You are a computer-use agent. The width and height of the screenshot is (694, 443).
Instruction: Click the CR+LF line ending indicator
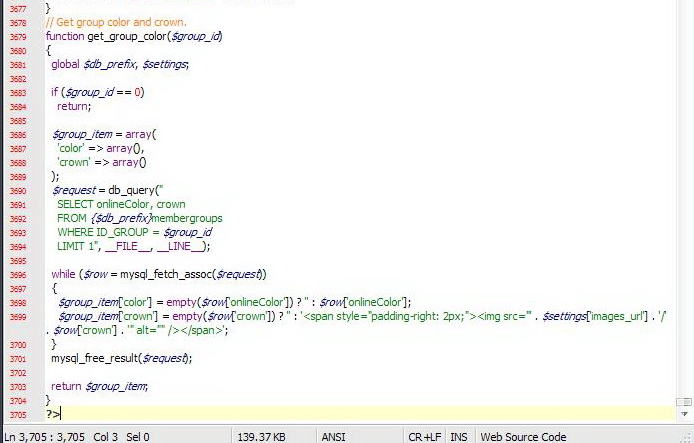pos(424,437)
